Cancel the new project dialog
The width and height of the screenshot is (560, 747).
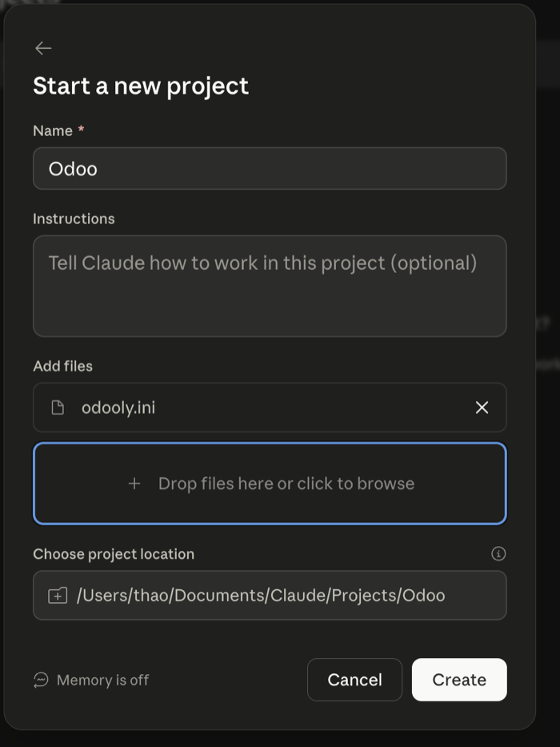[x=354, y=680]
